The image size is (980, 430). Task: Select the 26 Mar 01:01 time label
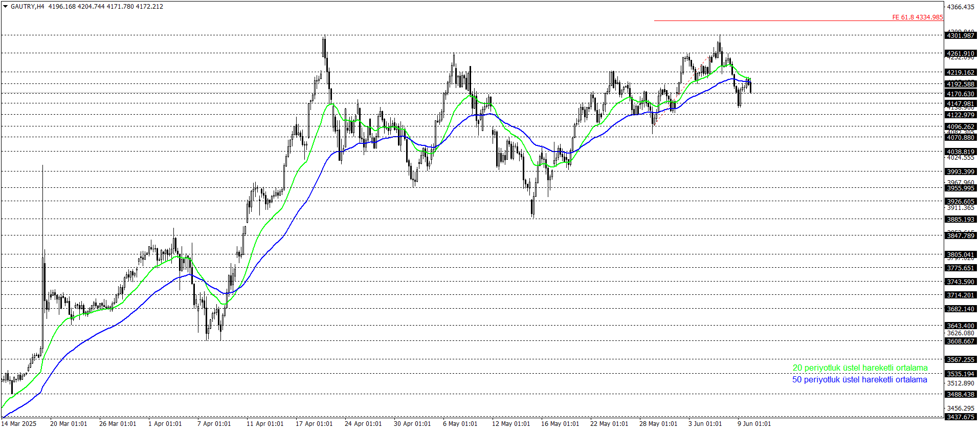118,424
